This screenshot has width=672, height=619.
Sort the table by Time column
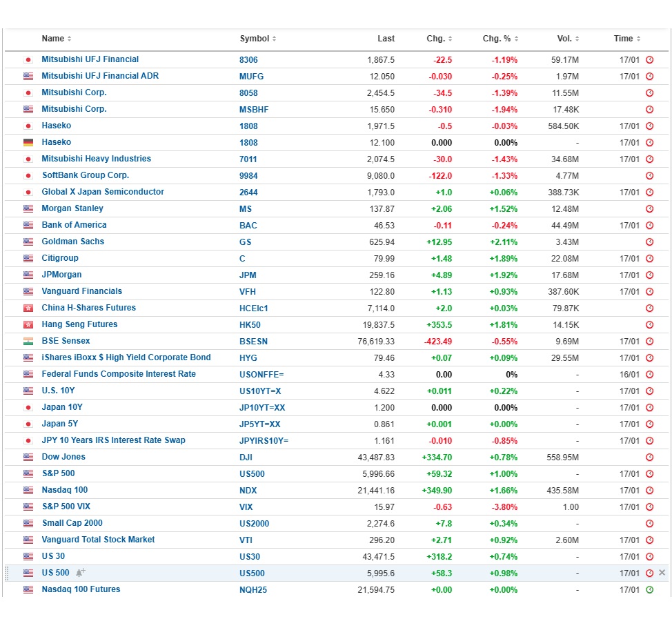626,39
